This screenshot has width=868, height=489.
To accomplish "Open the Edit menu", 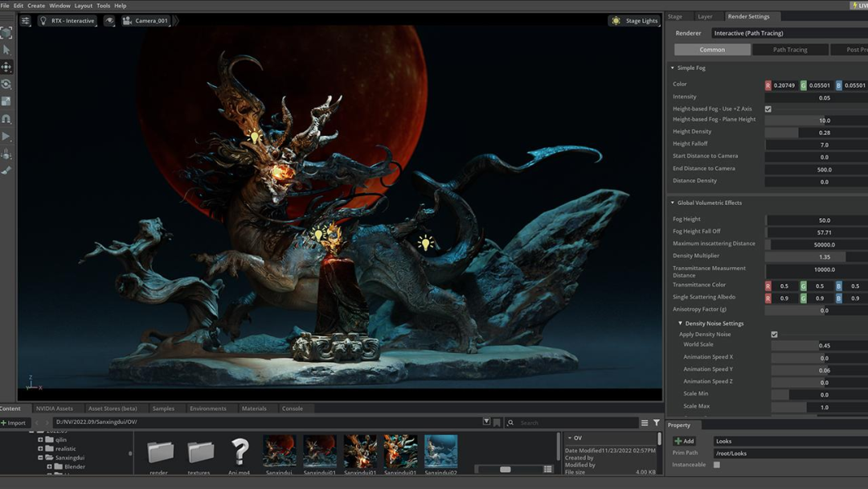I will [18, 6].
